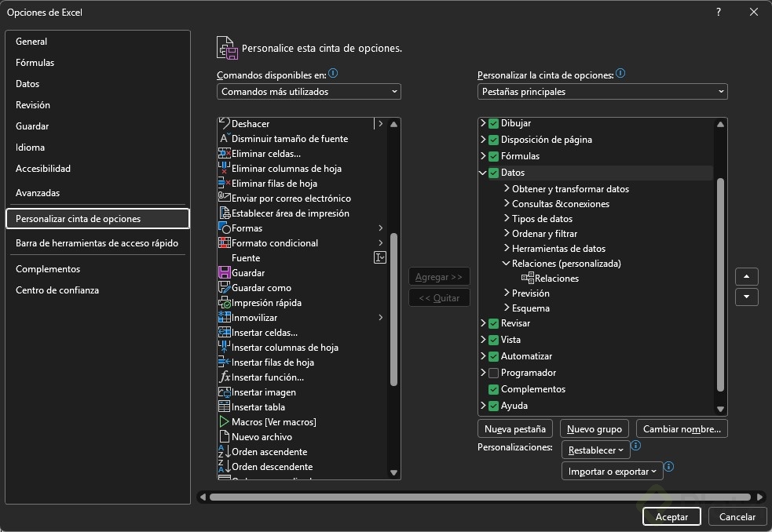Choose the Eliminar filas de hoja icon
The height and width of the screenshot is (532, 772).
225,183
